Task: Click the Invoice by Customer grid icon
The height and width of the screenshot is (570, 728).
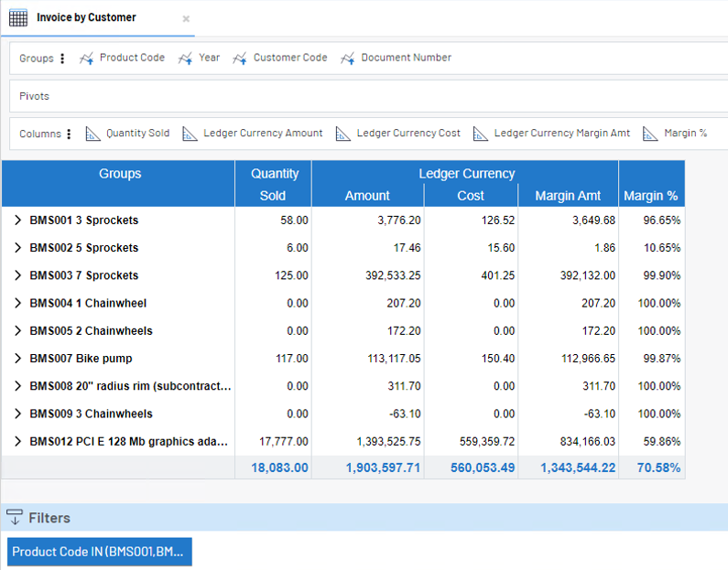Action: coord(18,17)
